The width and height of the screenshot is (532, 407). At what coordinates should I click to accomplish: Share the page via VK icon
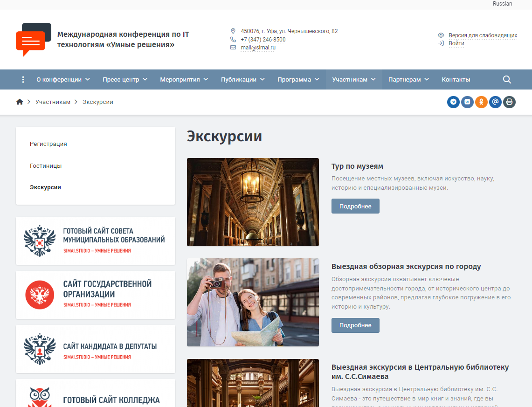(x=467, y=102)
